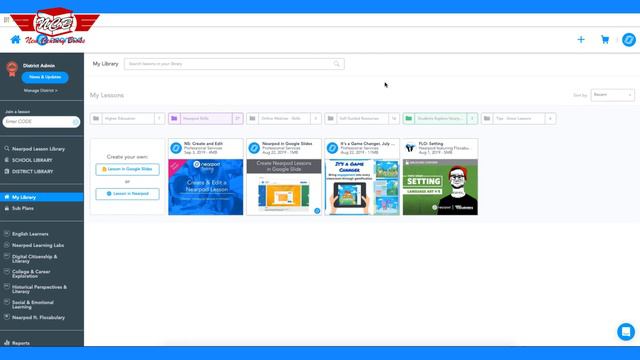
Task: Click the magnifier icon beside Nearpod Lesson Library
Action: [x=7, y=149]
